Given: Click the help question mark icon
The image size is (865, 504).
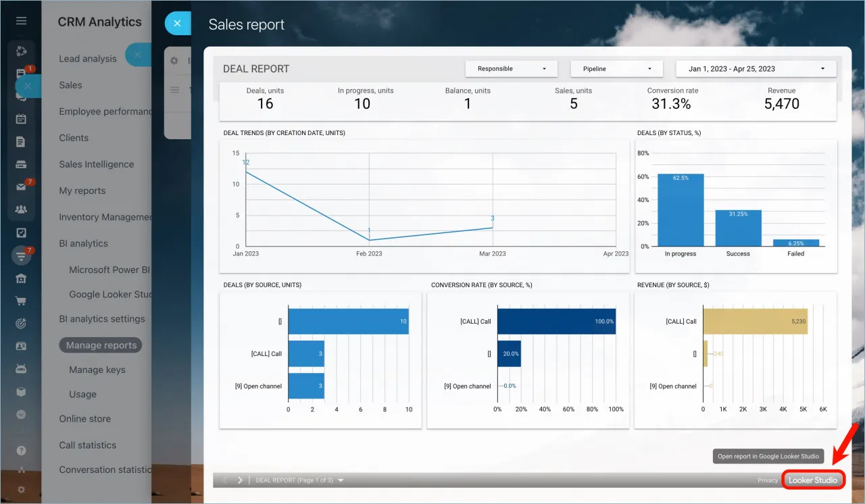Looking at the screenshot, I should 21,450.
